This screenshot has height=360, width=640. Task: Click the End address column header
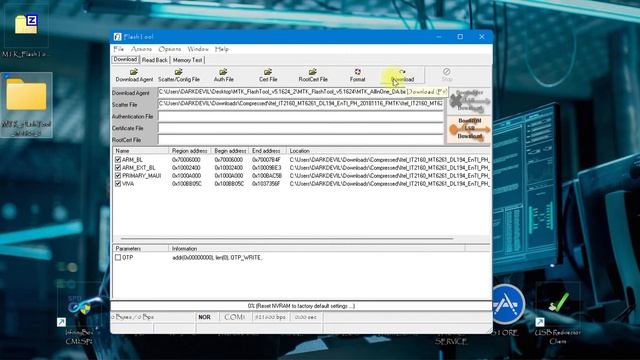[x=267, y=151]
